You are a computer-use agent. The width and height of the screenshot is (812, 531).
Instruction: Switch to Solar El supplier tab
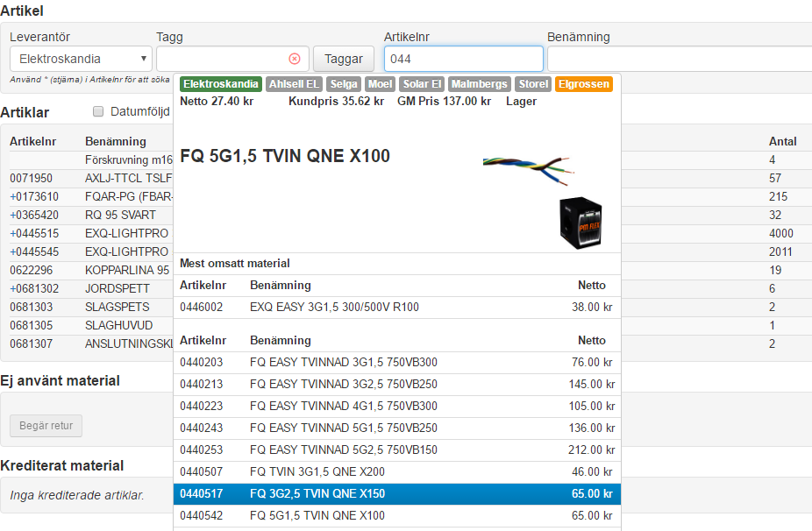tap(422, 84)
